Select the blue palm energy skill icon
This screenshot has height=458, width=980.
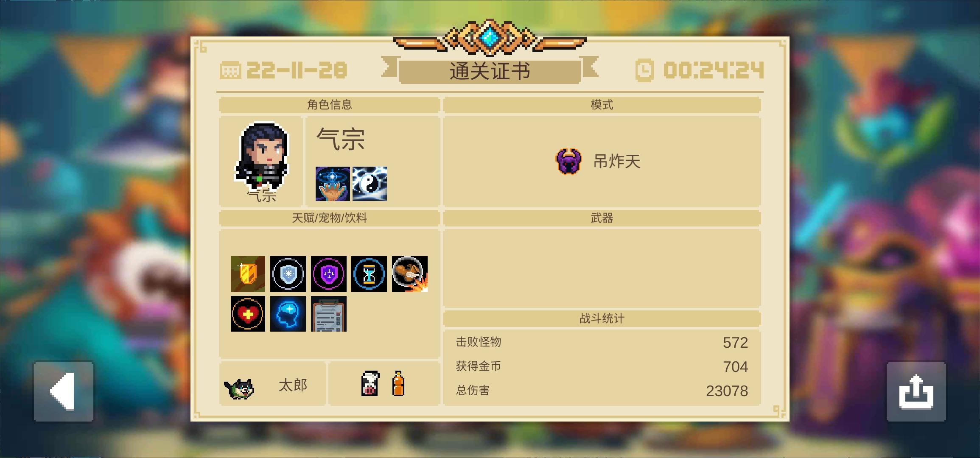tap(333, 184)
